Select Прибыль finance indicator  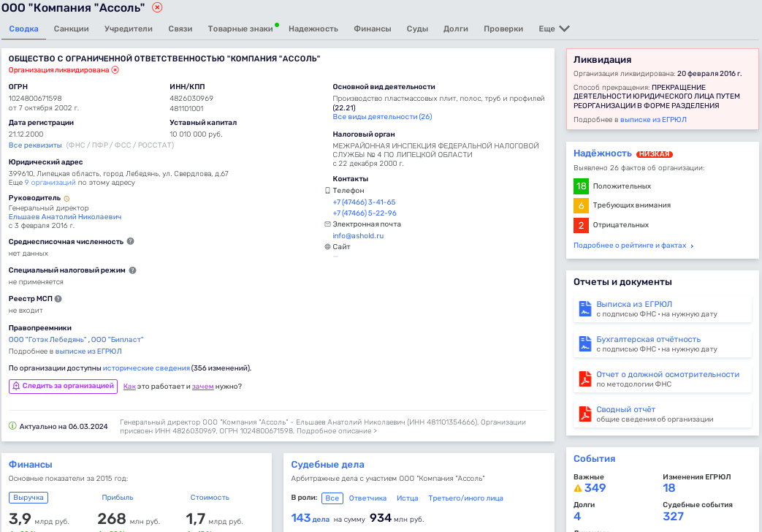[118, 498]
